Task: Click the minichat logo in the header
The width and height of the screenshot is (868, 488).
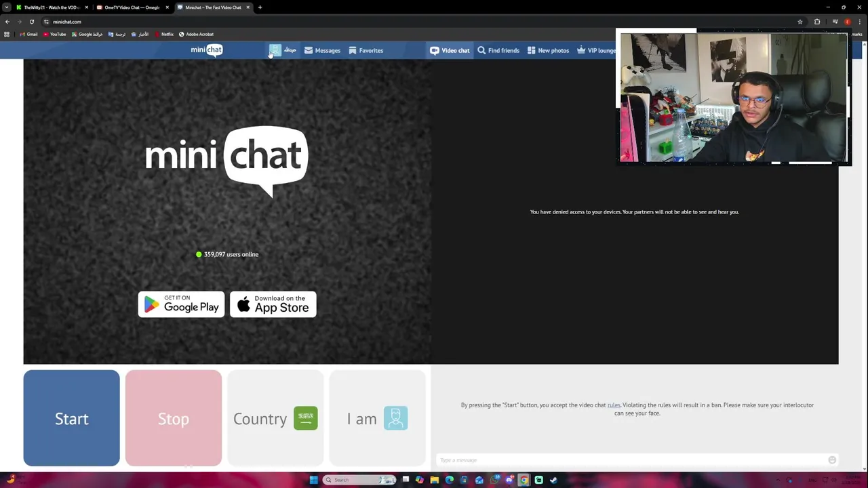Action: [207, 50]
